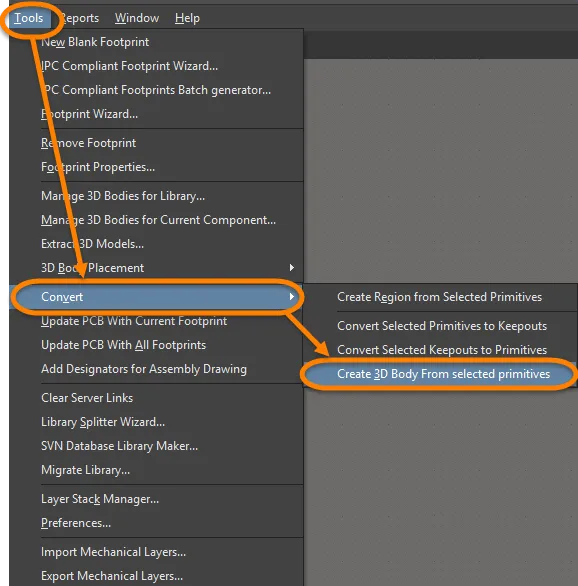This screenshot has width=578, height=586.
Task: Choose Create Region from Selected Primitives
Action: point(439,297)
